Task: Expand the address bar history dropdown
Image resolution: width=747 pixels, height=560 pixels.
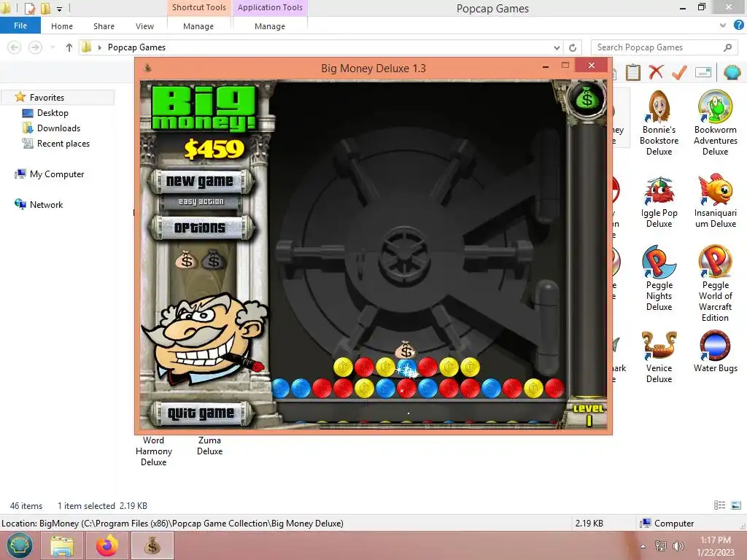Action: [557, 47]
